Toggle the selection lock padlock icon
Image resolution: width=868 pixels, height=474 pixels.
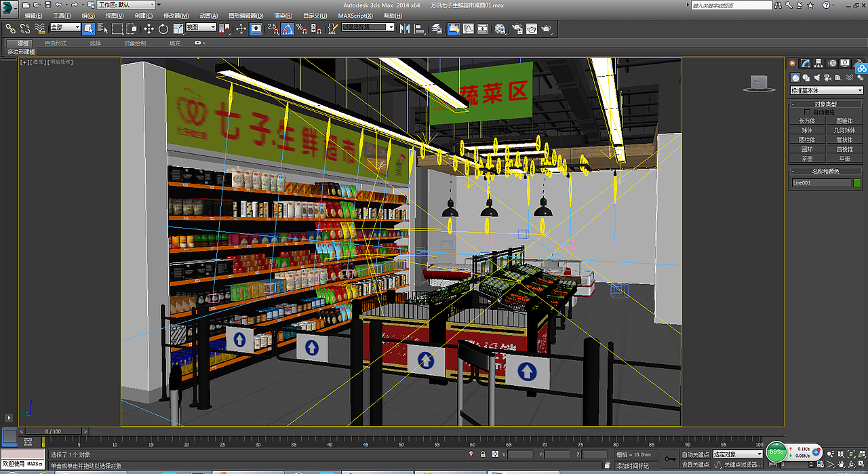(483, 454)
